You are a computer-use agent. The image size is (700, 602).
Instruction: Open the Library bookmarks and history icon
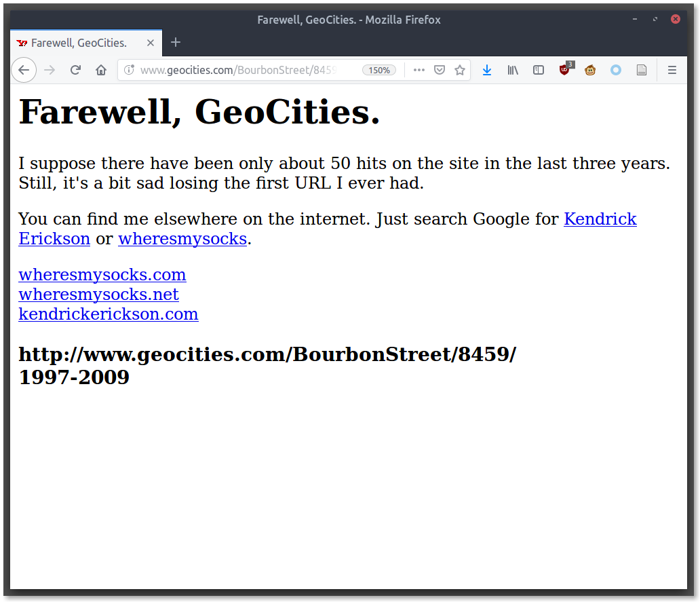(x=513, y=70)
